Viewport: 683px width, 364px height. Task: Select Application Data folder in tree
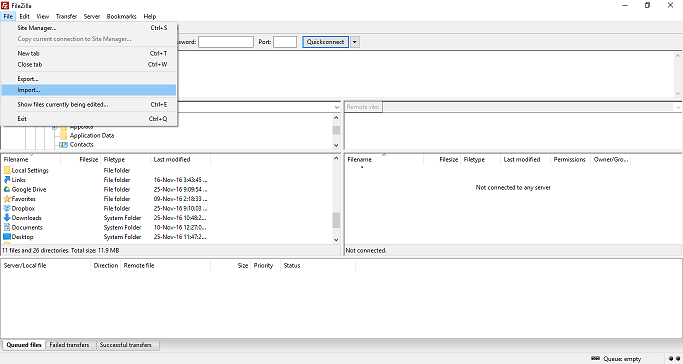click(92, 135)
